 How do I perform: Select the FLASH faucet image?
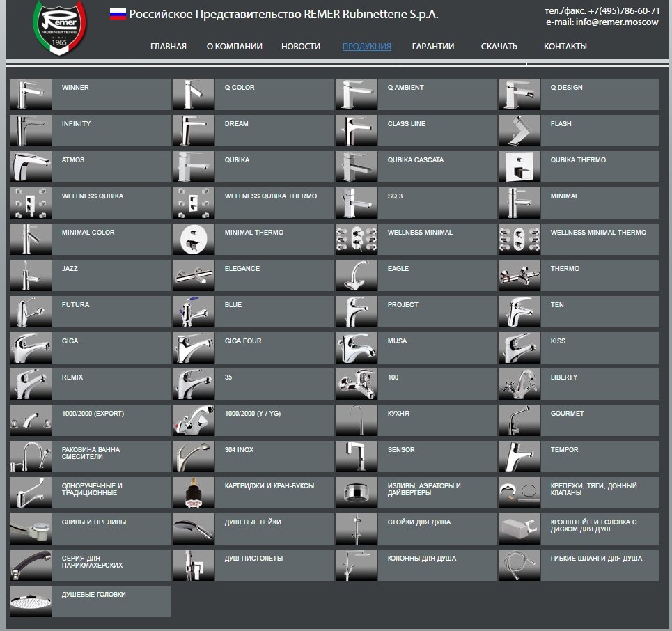[519, 130]
